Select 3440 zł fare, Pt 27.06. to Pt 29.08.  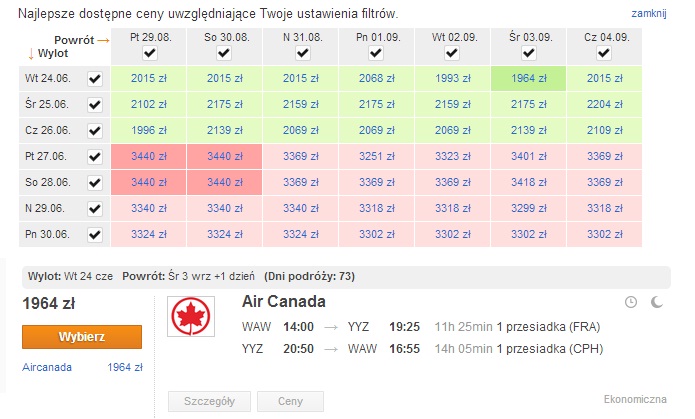[148, 157]
